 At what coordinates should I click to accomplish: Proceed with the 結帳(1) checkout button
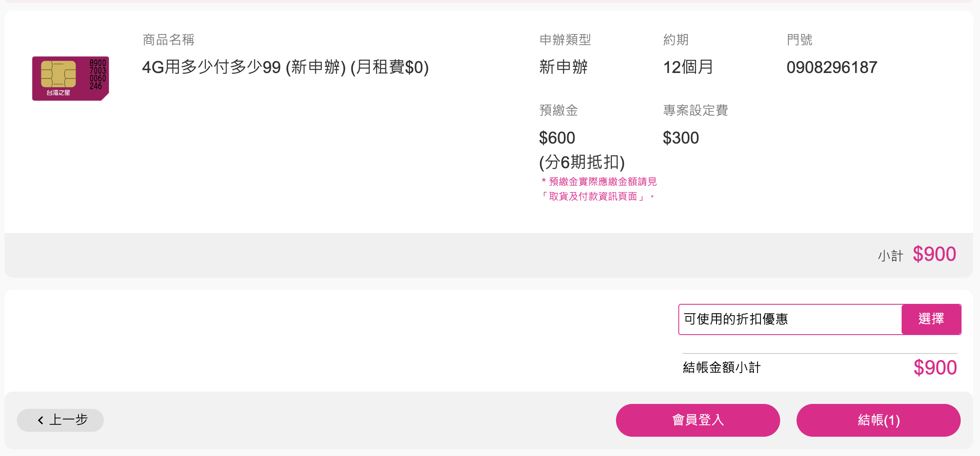point(878,420)
